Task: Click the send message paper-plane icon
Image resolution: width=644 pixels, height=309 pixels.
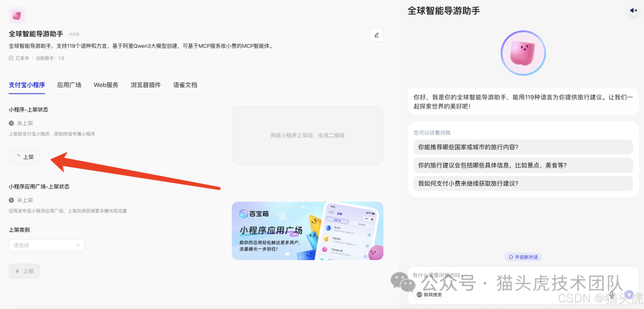Action: pyautogui.click(x=629, y=294)
